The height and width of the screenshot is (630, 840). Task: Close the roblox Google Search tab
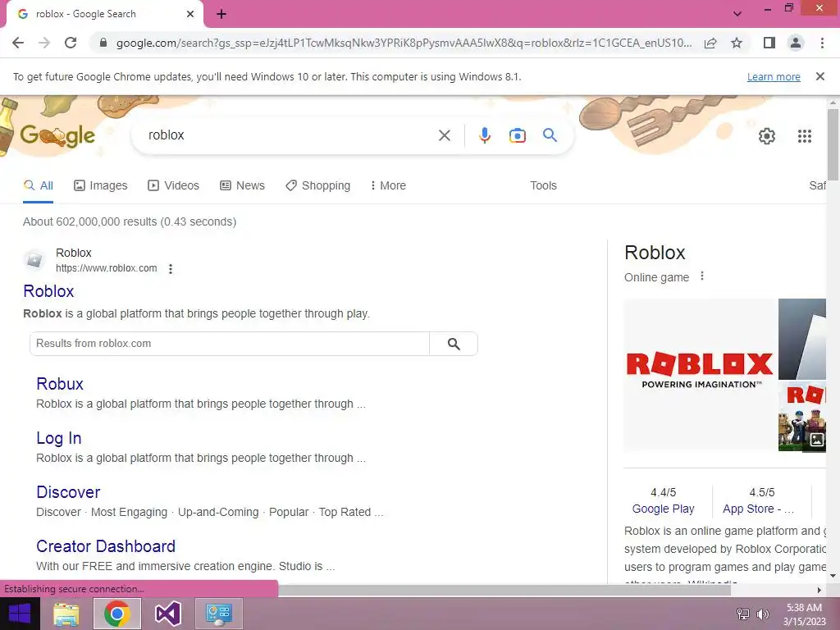click(190, 15)
